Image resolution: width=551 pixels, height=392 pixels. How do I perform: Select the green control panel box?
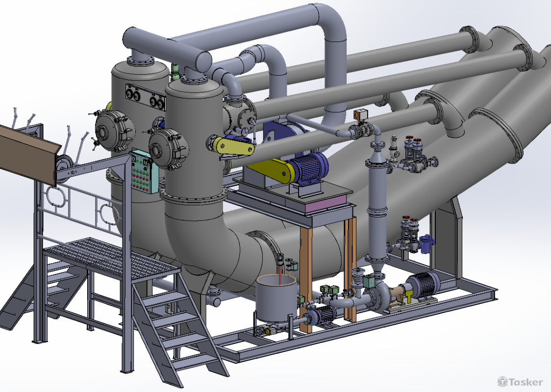[144, 171]
